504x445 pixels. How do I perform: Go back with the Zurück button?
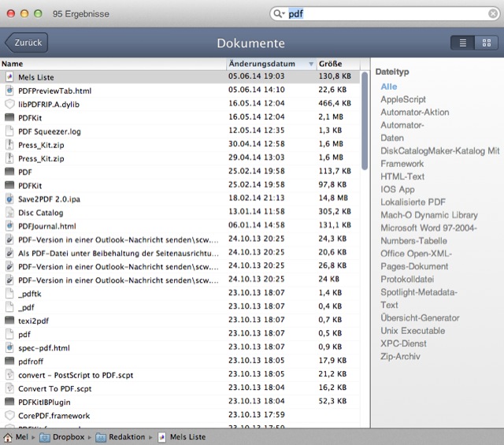point(27,43)
